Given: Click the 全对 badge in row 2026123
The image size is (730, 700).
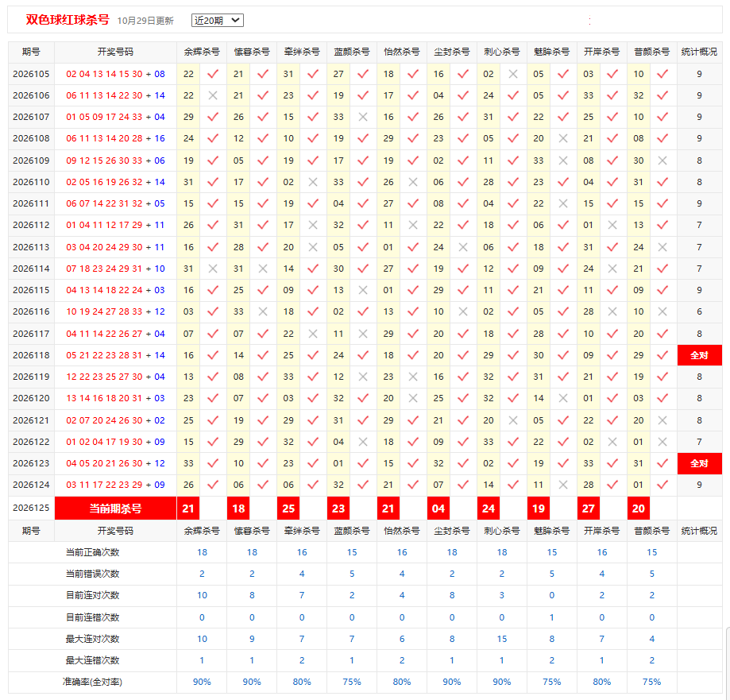Looking at the screenshot, I should tap(699, 463).
